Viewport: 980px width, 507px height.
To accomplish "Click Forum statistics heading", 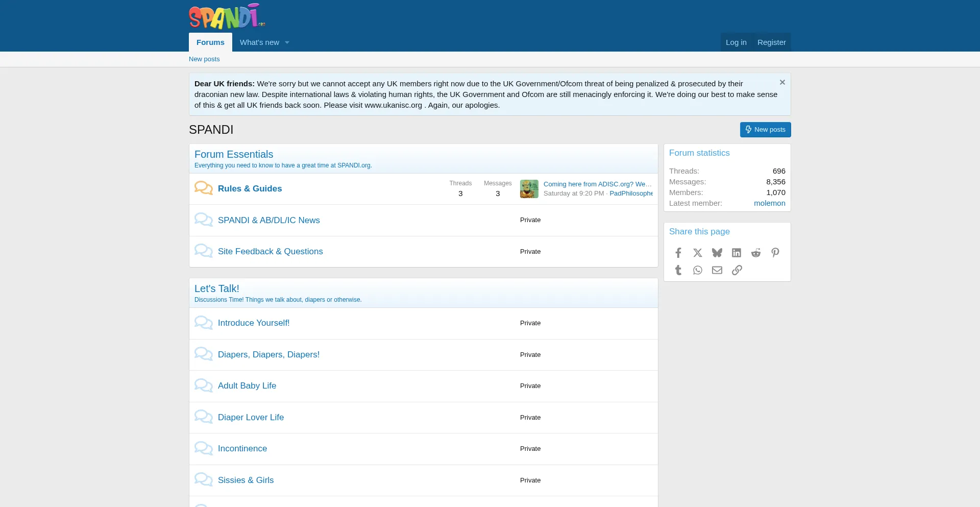I will tap(699, 153).
